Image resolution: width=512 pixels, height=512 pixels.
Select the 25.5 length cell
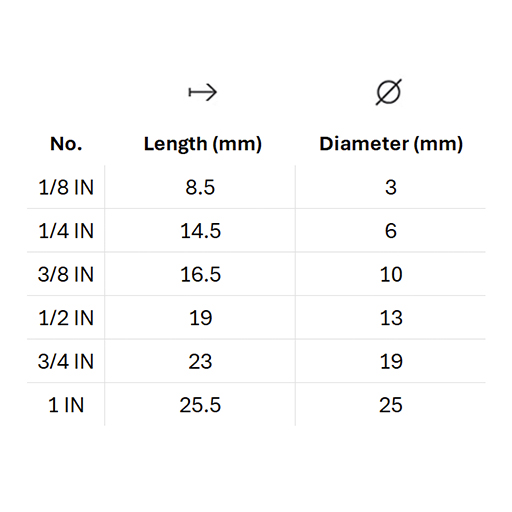(x=200, y=405)
